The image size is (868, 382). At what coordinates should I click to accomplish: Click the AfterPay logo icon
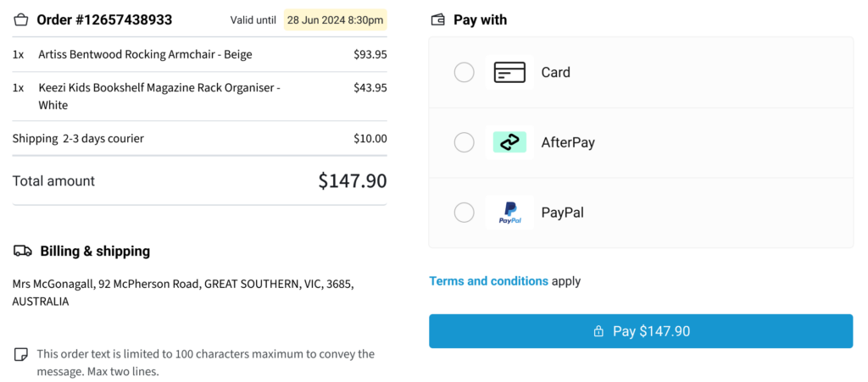point(509,142)
